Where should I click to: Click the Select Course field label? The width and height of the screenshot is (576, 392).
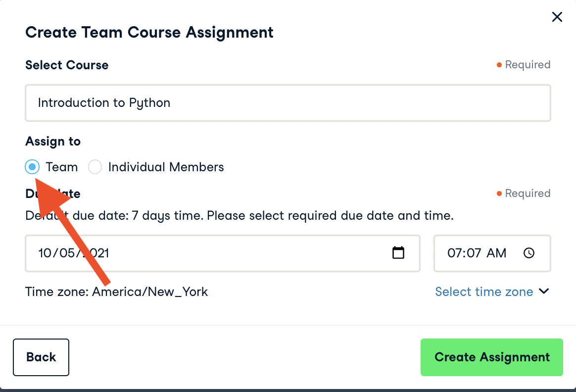(x=67, y=65)
